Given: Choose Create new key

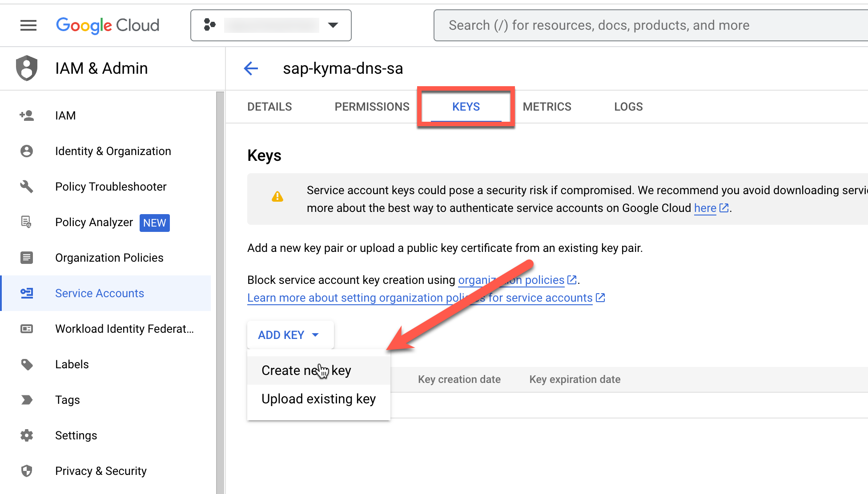Looking at the screenshot, I should coord(319,370).
